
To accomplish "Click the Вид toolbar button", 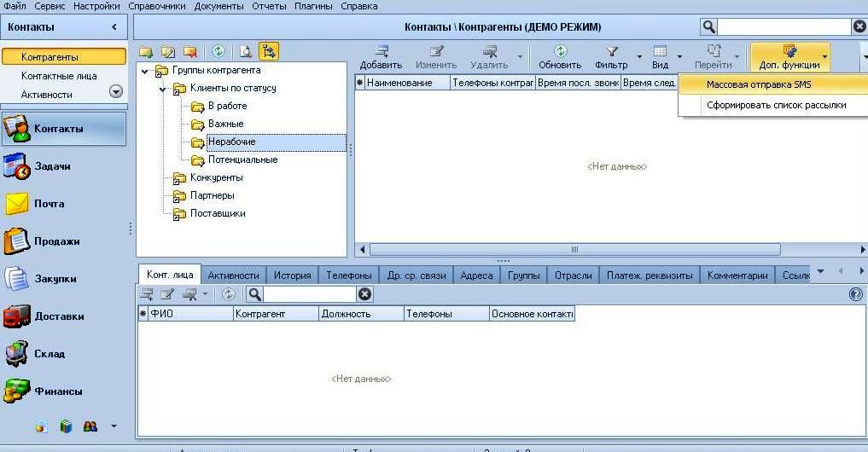I will 660,57.
